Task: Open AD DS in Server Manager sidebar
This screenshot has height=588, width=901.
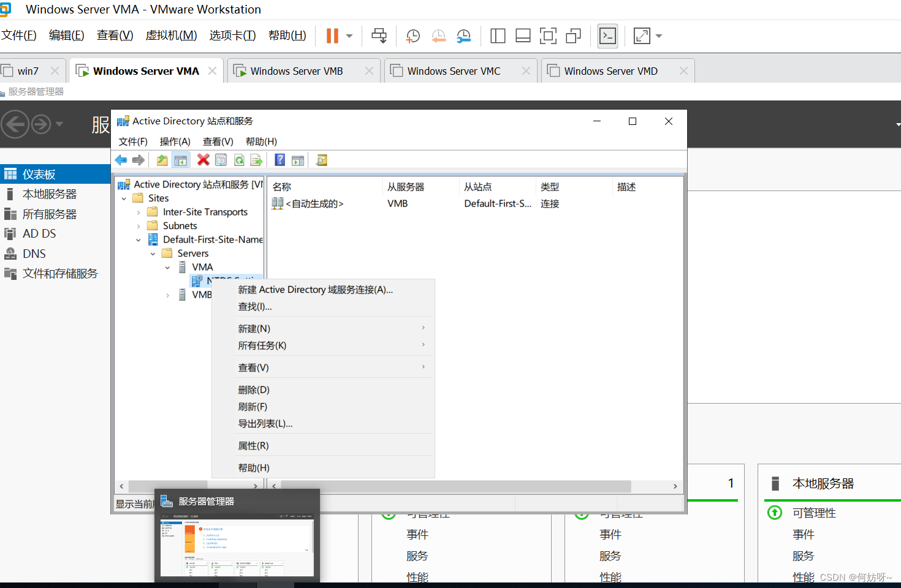Action: point(39,233)
